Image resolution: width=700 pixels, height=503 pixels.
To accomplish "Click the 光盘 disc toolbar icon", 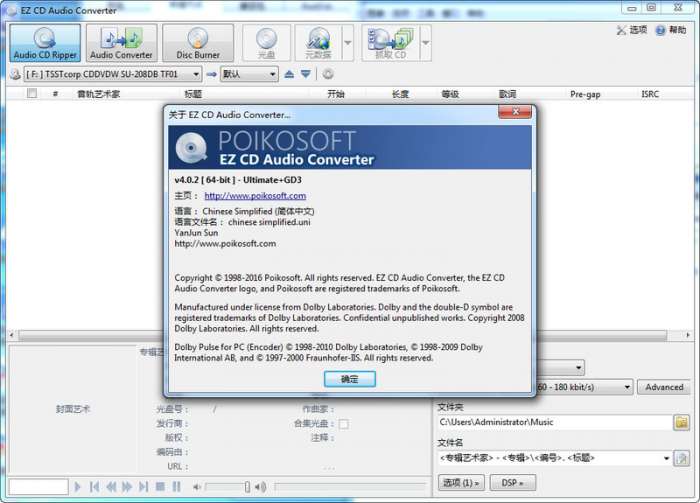I will pos(267,43).
